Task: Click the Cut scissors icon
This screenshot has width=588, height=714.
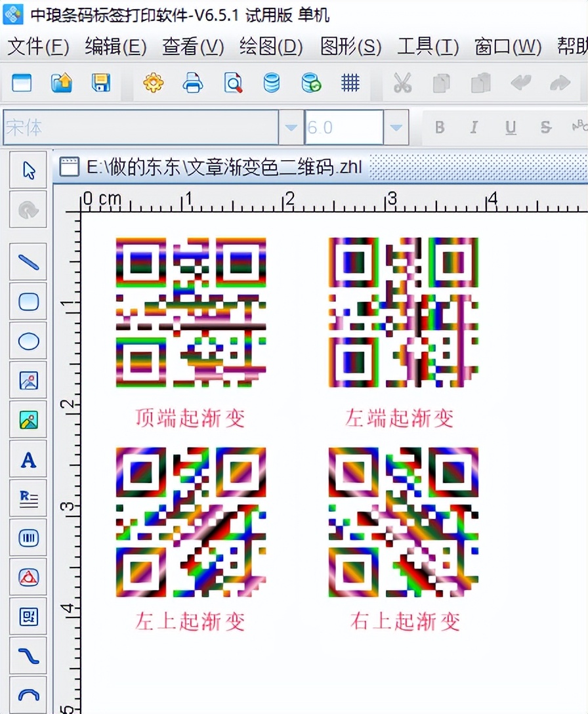Action: [402, 83]
